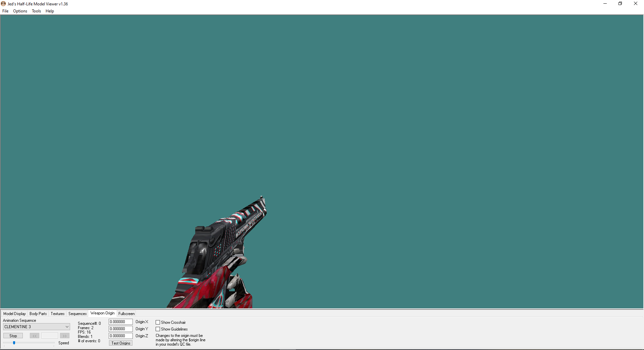Screen dimensions: 644x350
Task: Switch to the Model Display tab
Action: tap(14, 314)
